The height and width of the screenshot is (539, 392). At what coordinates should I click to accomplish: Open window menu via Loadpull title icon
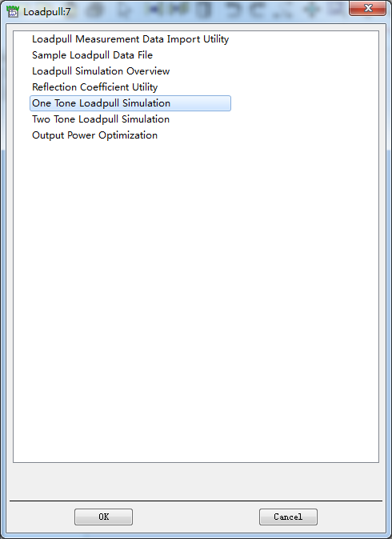pos(12,11)
